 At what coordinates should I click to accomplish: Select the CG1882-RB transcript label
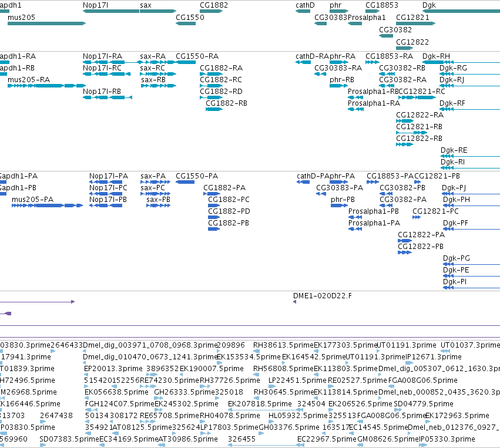coord(226,103)
